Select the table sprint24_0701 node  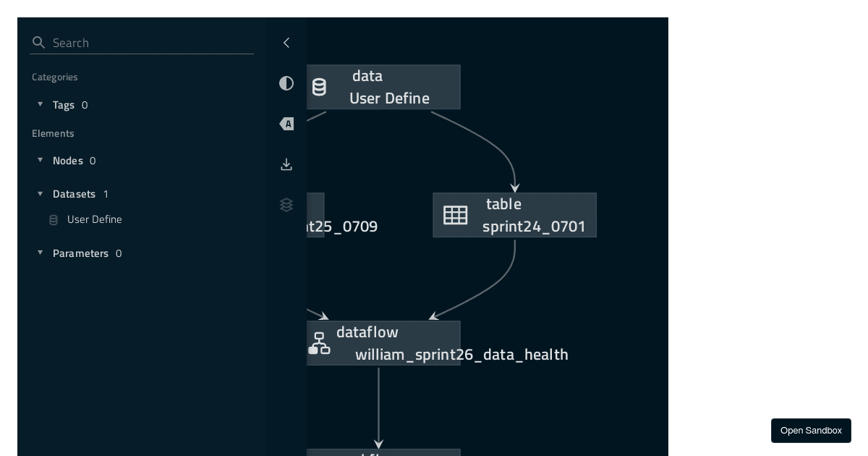tap(514, 215)
